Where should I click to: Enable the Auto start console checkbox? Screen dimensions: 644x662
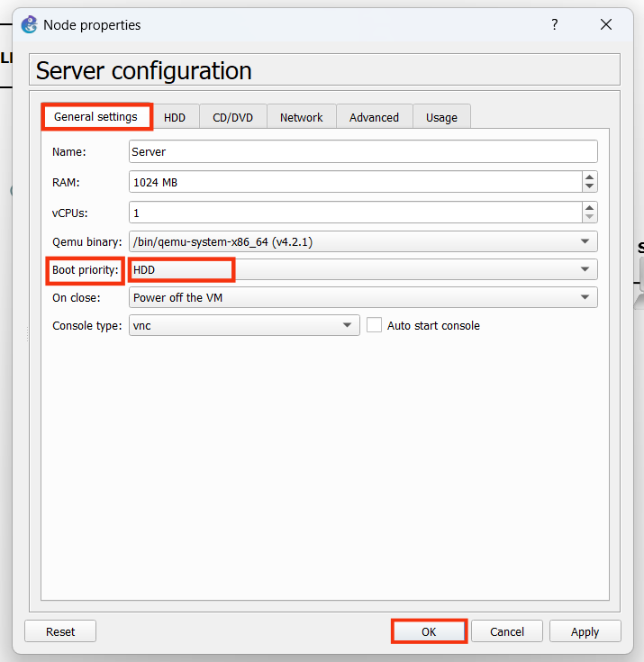pyautogui.click(x=375, y=325)
